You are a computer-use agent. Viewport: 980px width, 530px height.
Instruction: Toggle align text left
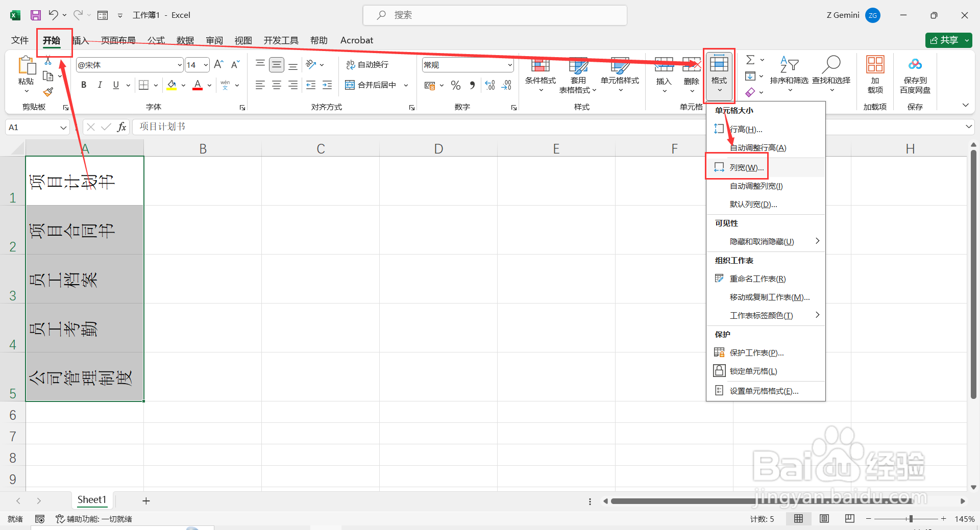(260, 85)
